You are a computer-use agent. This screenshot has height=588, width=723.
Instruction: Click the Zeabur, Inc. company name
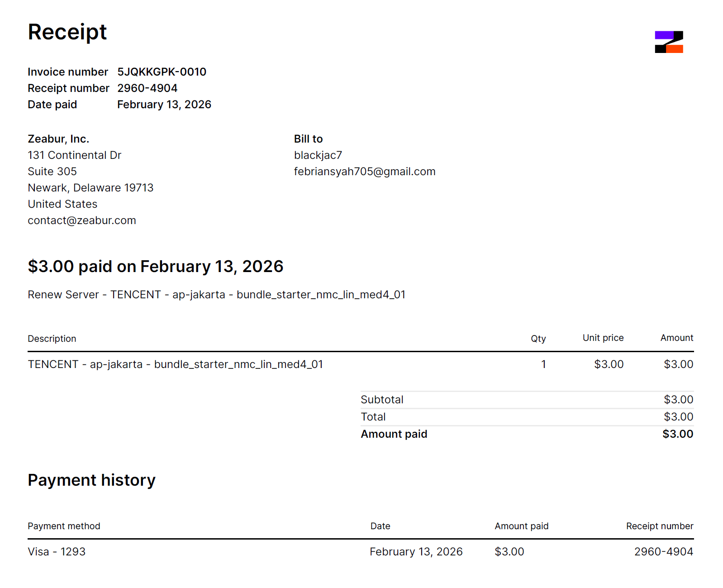[x=58, y=139]
